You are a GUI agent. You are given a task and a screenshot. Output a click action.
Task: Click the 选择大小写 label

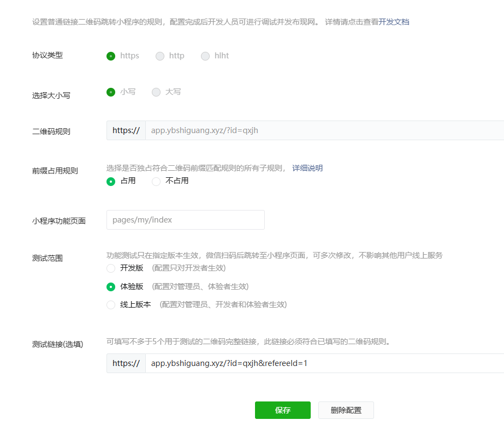(51, 95)
